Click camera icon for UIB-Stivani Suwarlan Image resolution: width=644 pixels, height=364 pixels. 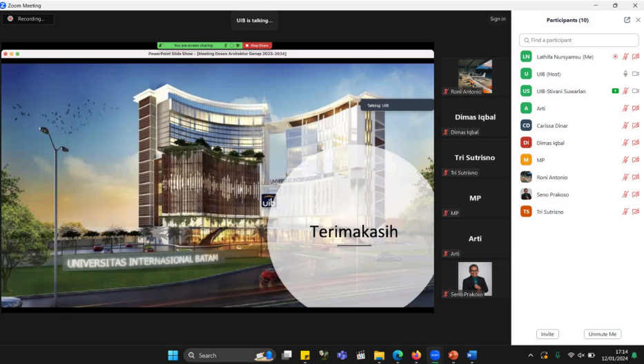(636, 91)
